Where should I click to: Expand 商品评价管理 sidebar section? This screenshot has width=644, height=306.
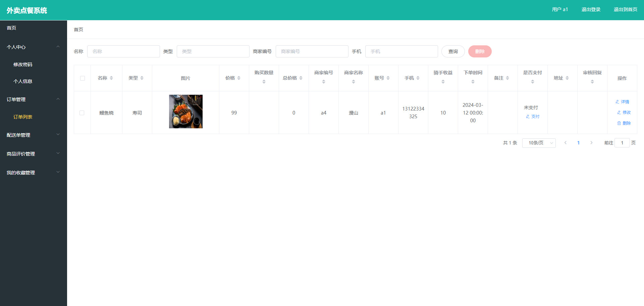34,154
